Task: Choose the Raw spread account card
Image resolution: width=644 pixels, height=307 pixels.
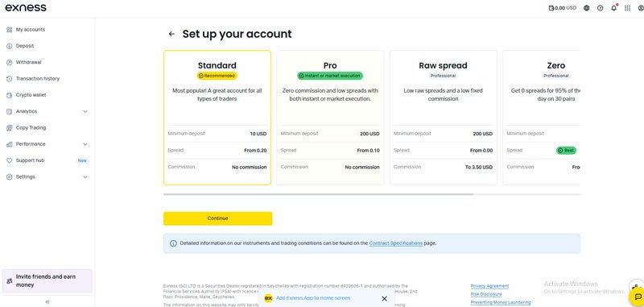Action: point(444,118)
